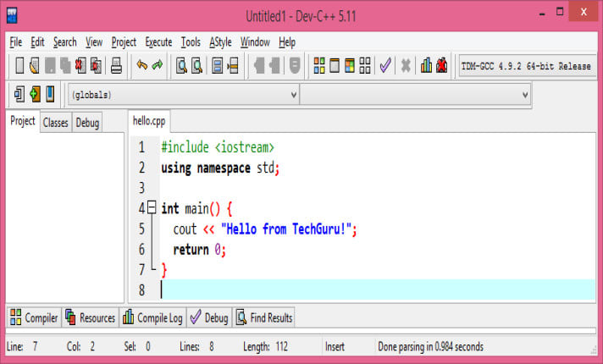Open the Execute menu
Screen dimensions: 603x364
tap(158, 42)
